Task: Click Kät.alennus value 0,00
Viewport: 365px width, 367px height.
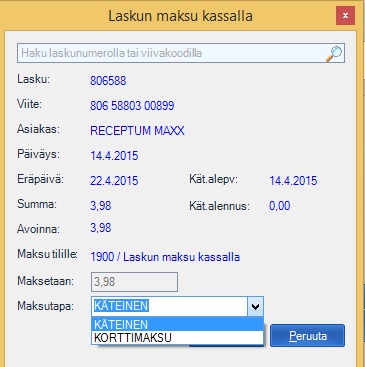Action: 280,206
